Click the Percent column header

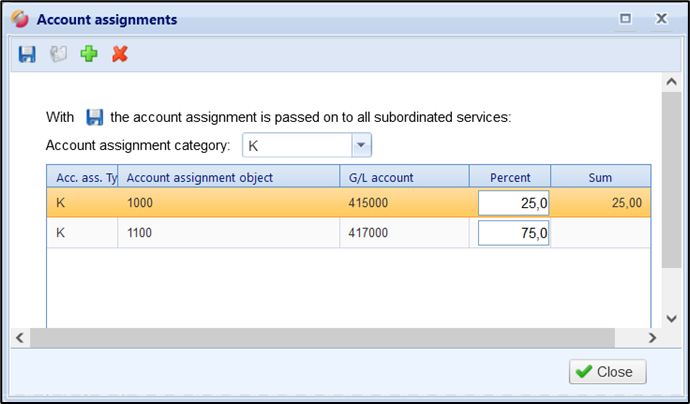pos(510,177)
